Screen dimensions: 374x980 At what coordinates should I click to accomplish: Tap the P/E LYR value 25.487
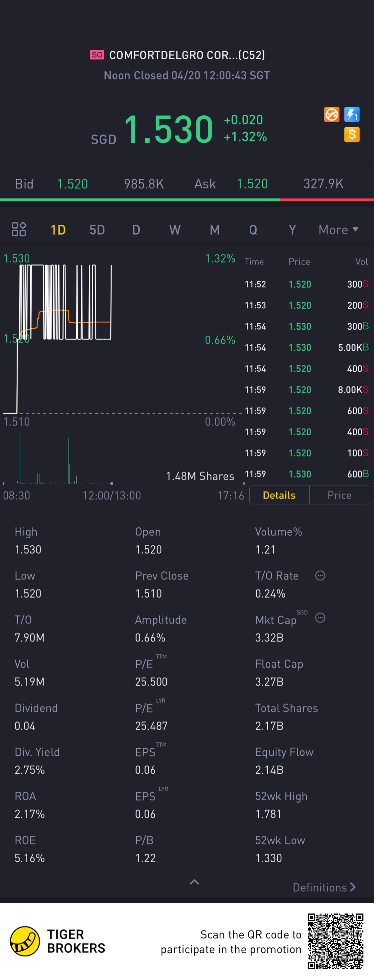tap(151, 726)
